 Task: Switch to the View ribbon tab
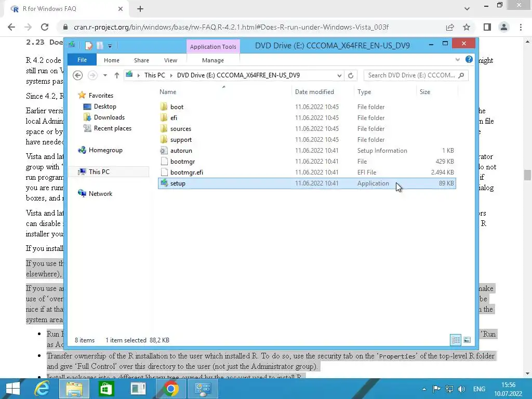170,60
